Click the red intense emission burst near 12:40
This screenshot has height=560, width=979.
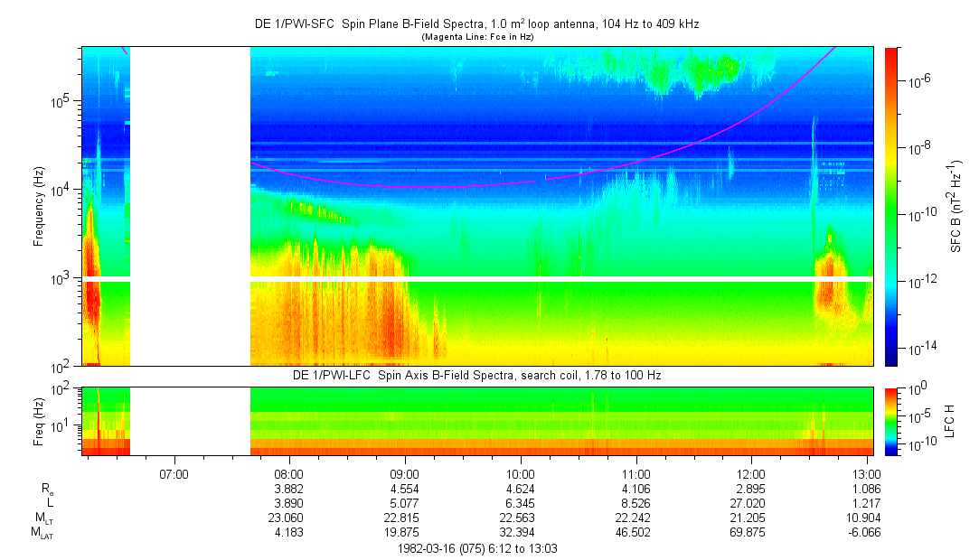click(x=830, y=278)
